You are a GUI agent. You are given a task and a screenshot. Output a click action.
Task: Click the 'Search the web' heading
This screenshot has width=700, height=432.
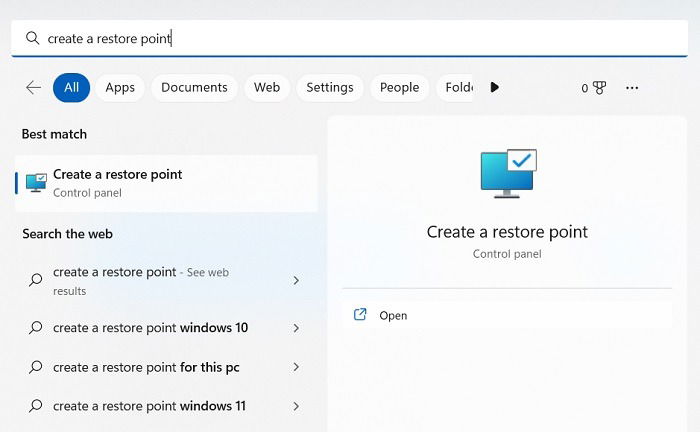pyautogui.click(x=67, y=234)
